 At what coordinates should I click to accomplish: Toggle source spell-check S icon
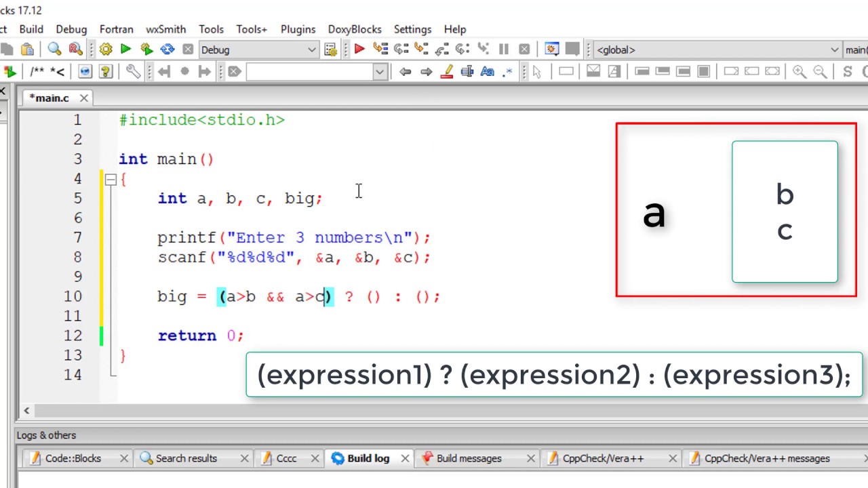(x=847, y=71)
